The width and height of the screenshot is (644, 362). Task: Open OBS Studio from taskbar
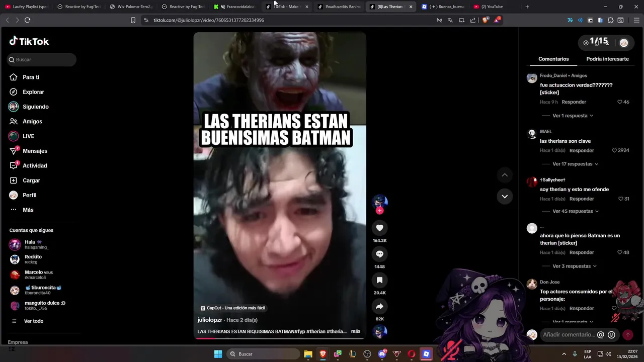coord(367,354)
